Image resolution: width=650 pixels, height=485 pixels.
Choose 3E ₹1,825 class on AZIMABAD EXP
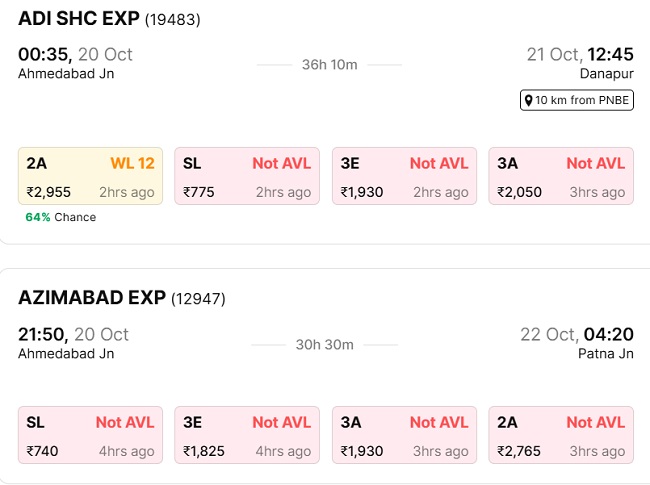click(247, 436)
